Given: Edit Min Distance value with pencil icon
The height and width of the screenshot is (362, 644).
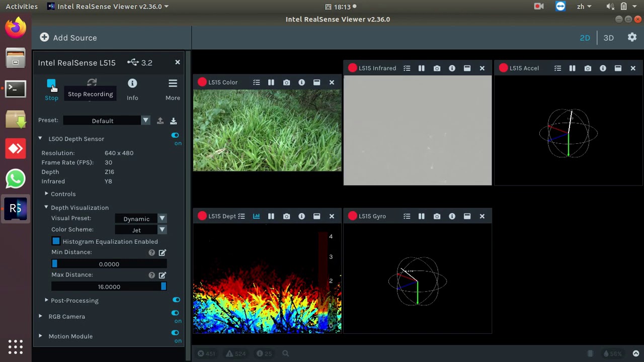Looking at the screenshot, I should click(163, 252).
